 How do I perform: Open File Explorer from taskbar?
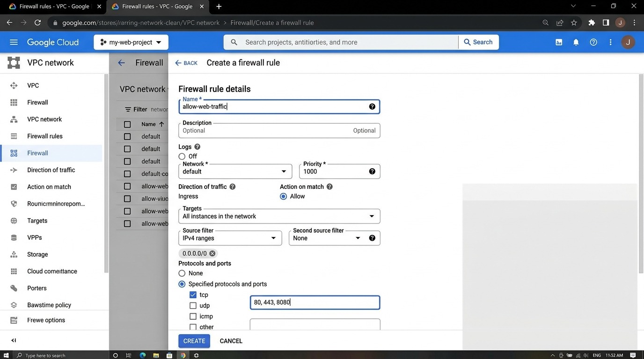coord(156,355)
